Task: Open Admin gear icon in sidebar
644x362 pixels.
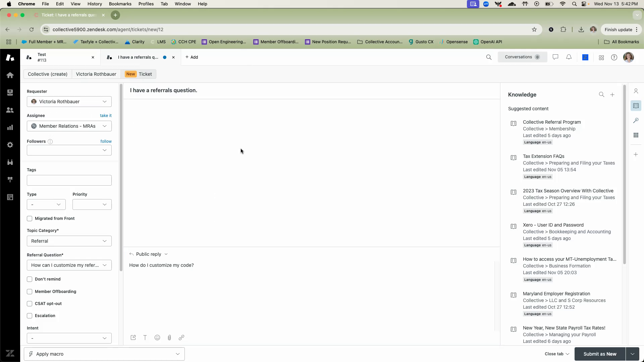Action: [10, 145]
